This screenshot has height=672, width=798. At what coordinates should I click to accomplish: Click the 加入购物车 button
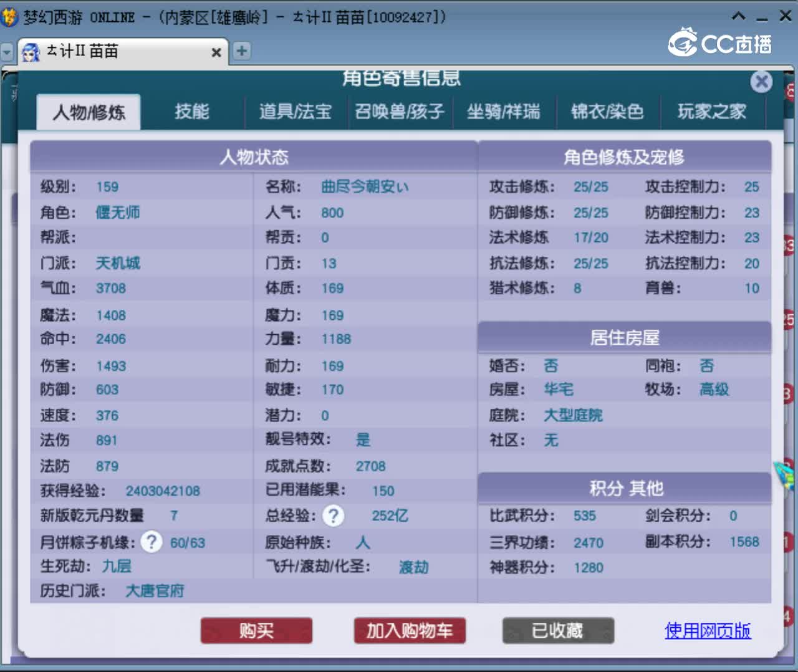tap(410, 631)
